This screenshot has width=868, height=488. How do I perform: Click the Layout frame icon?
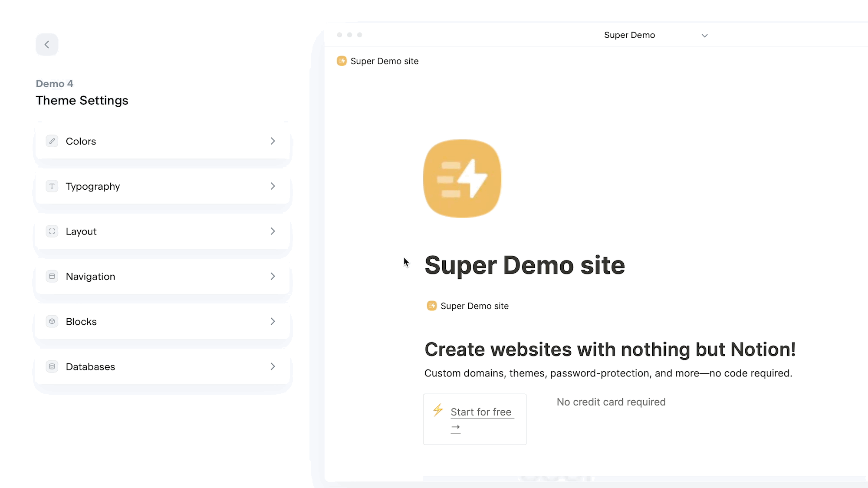52,231
